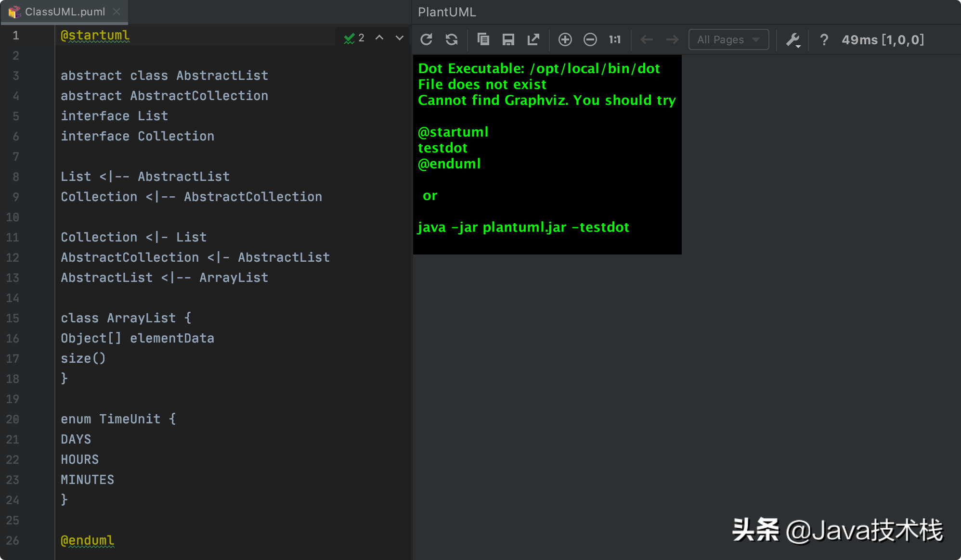Click the @startuml line in editor
The image size is (961, 560).
click(x=95, y=35)
